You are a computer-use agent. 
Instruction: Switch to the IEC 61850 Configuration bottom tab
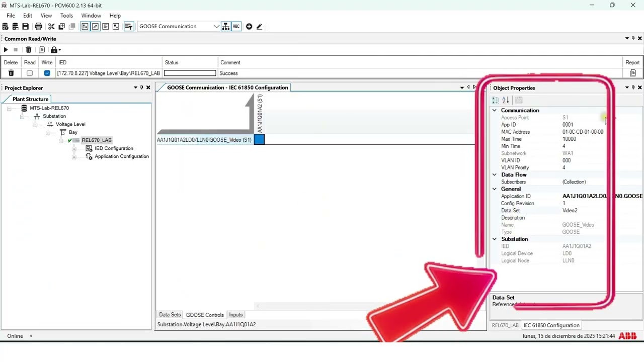pyautogui.click(x=551, y=325)
